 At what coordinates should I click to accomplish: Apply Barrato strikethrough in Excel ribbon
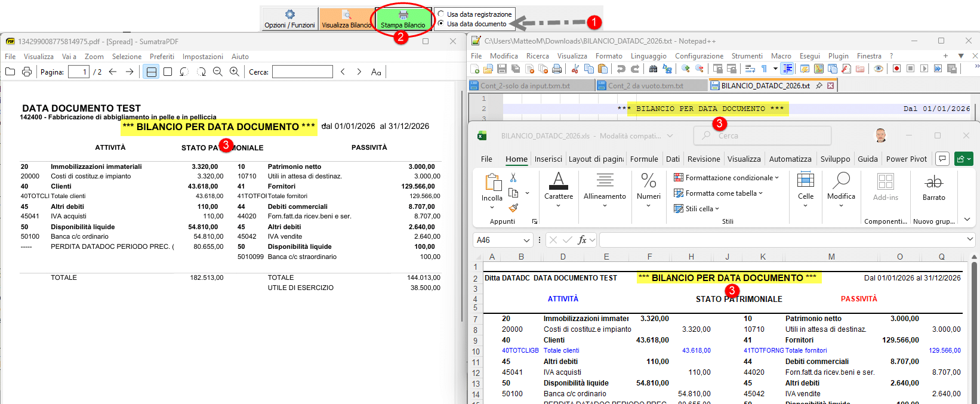[x=934, y=188]
